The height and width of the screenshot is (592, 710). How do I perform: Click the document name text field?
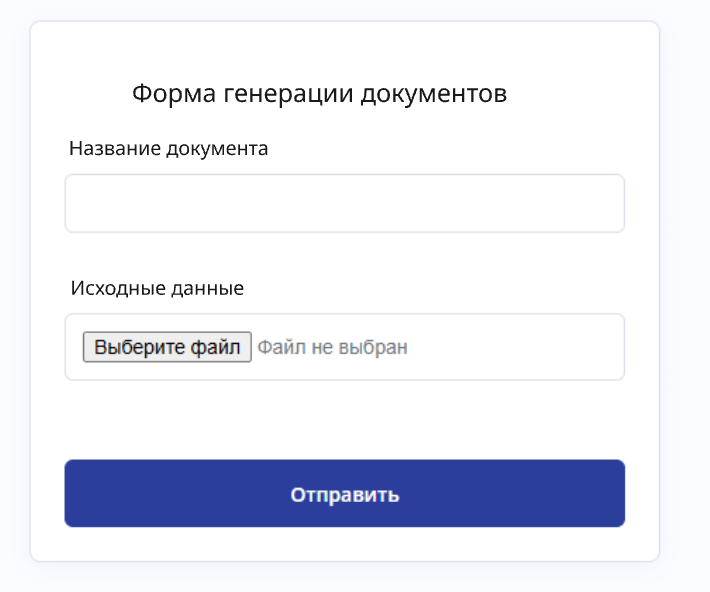(344, 204)
